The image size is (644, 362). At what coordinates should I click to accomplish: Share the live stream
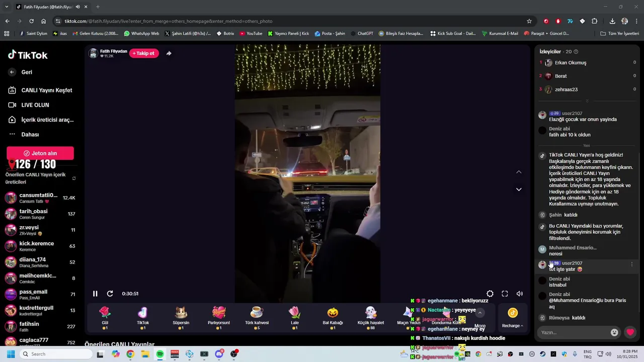[x=169, y=53]
